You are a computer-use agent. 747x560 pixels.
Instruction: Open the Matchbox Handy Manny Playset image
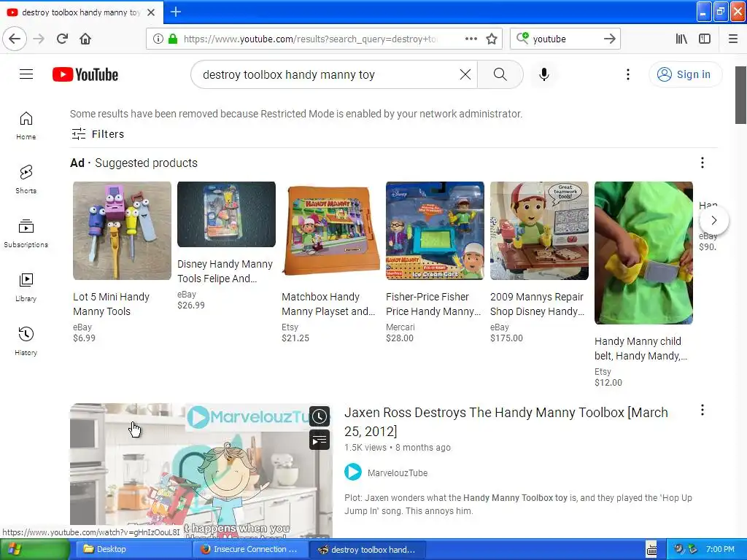point(330,230)
